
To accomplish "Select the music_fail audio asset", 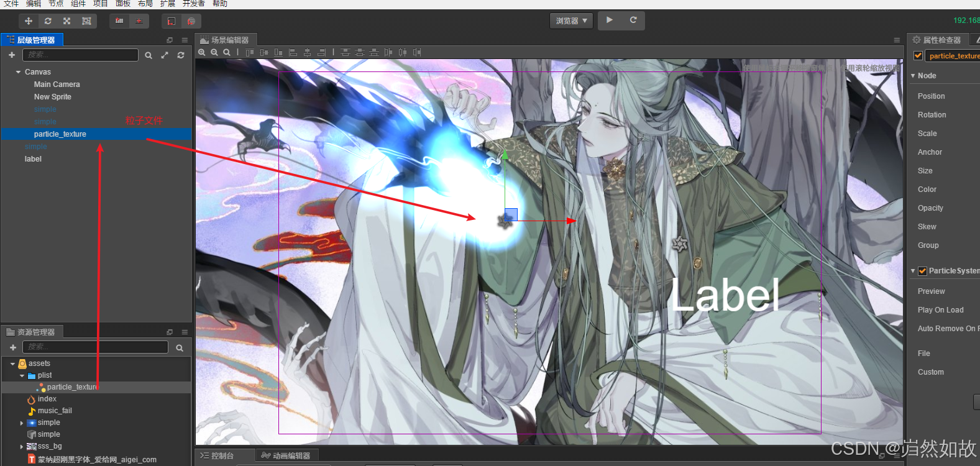I will 55,411.
